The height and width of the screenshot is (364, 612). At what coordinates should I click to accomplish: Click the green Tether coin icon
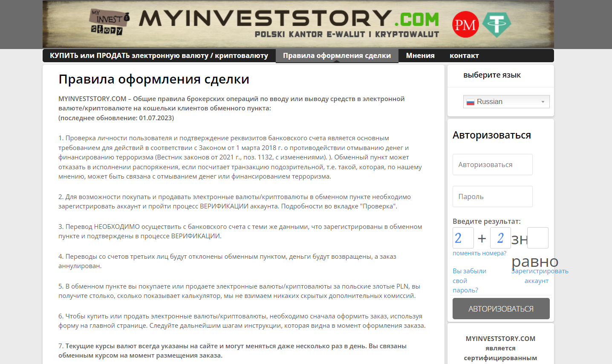(497, 24)
